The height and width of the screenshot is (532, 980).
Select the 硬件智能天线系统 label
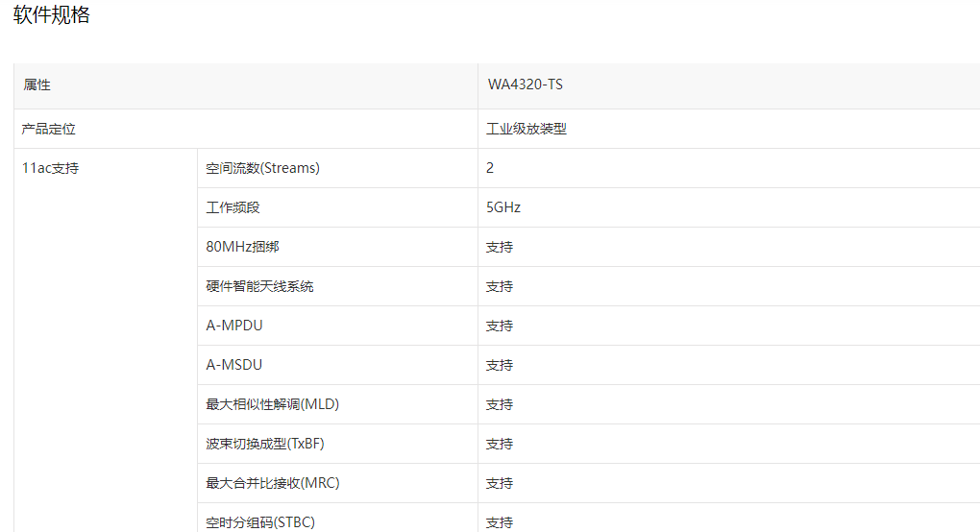click(259, 286)
